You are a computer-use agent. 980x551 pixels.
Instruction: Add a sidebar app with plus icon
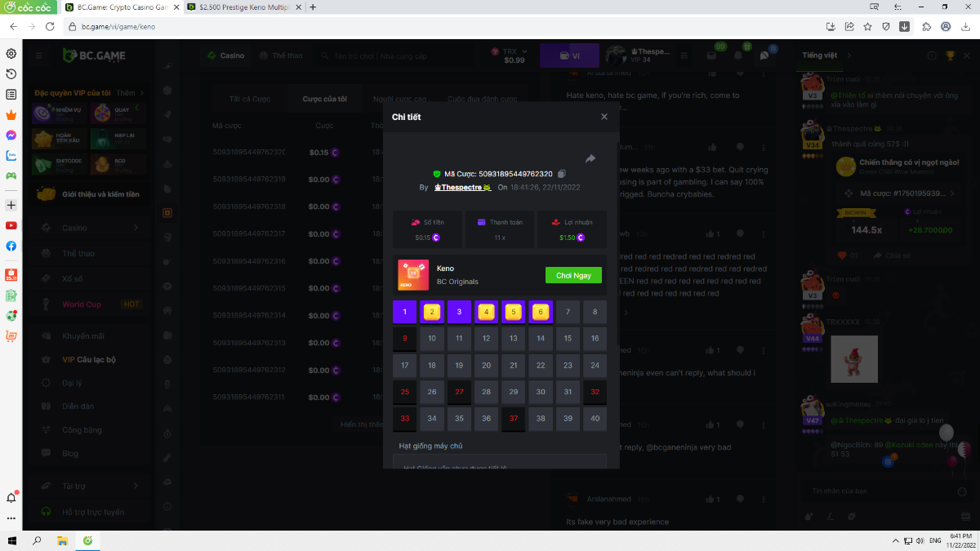tap(11, 205)
